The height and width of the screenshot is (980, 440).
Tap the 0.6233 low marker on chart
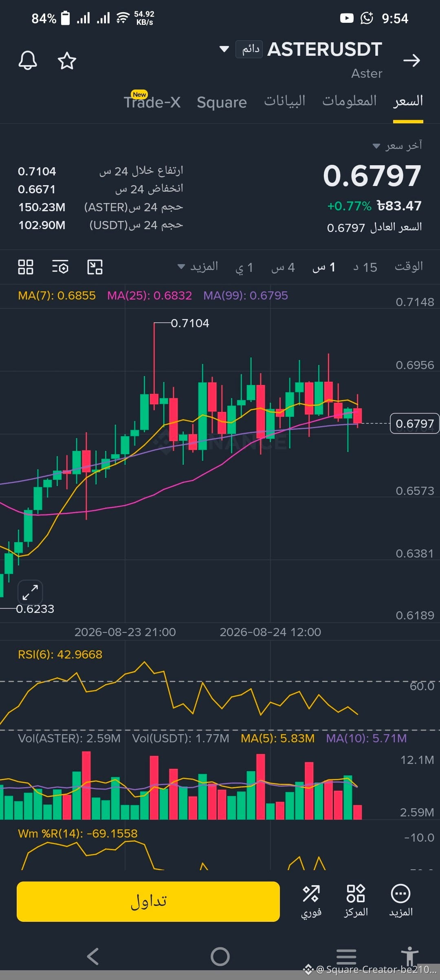pos(35,609)
